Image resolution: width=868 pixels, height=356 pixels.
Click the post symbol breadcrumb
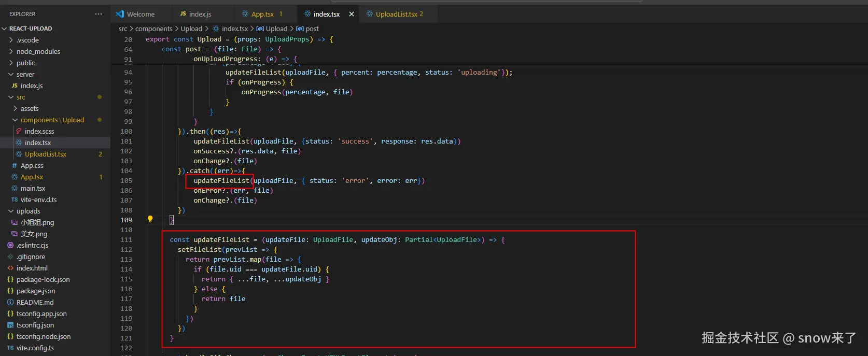point(307,29)
